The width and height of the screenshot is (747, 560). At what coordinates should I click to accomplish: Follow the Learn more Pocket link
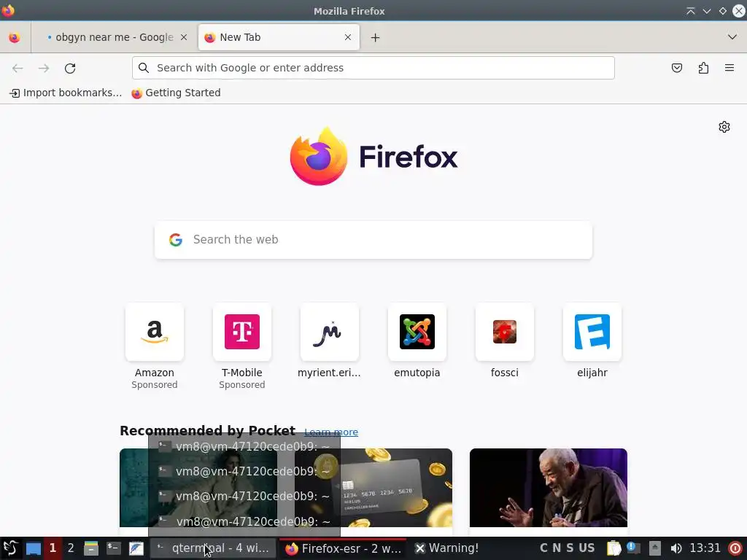coord(331,432)
